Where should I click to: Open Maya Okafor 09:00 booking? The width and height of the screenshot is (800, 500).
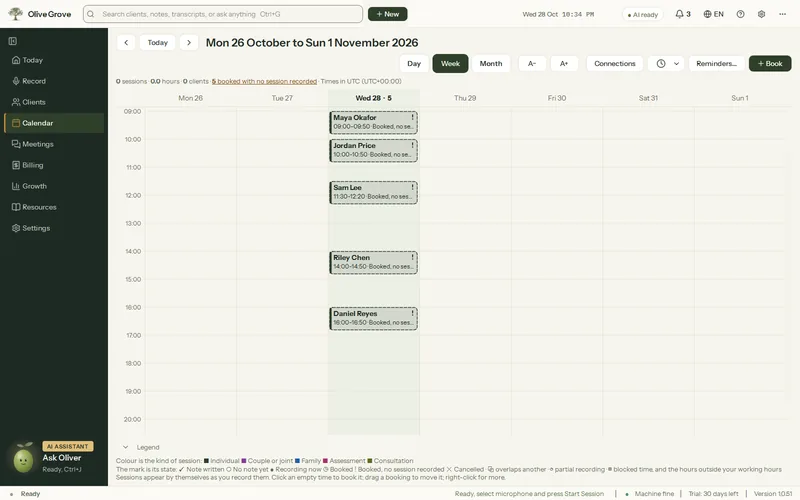373,122
